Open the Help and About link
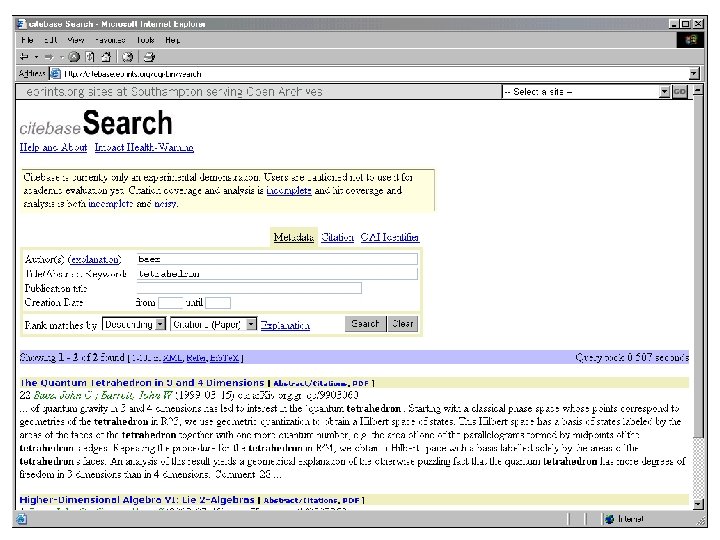Viewport: 720px width, 540px height. point(53,147)
